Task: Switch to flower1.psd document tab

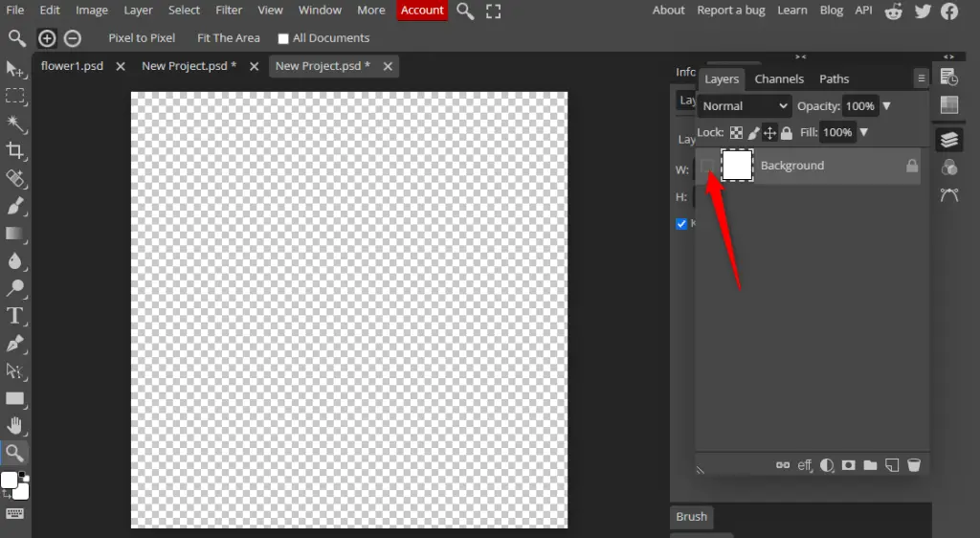Action: coord(72,66)
